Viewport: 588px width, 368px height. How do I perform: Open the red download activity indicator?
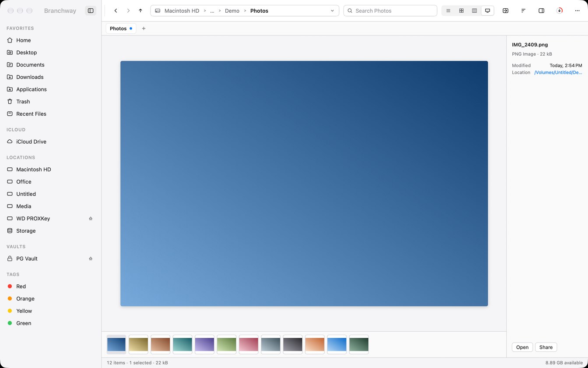[560, 11]
